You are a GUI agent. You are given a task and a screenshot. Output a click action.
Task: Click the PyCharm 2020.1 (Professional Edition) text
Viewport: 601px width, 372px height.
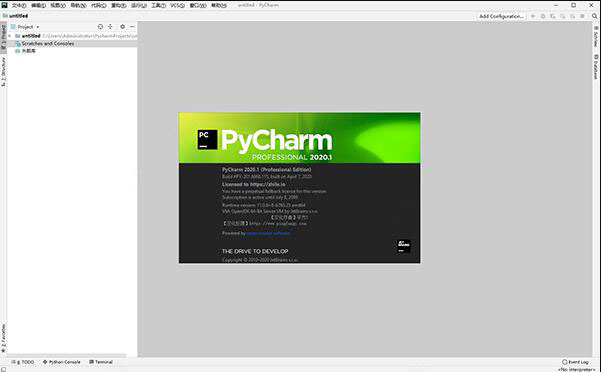click(266, 169)
